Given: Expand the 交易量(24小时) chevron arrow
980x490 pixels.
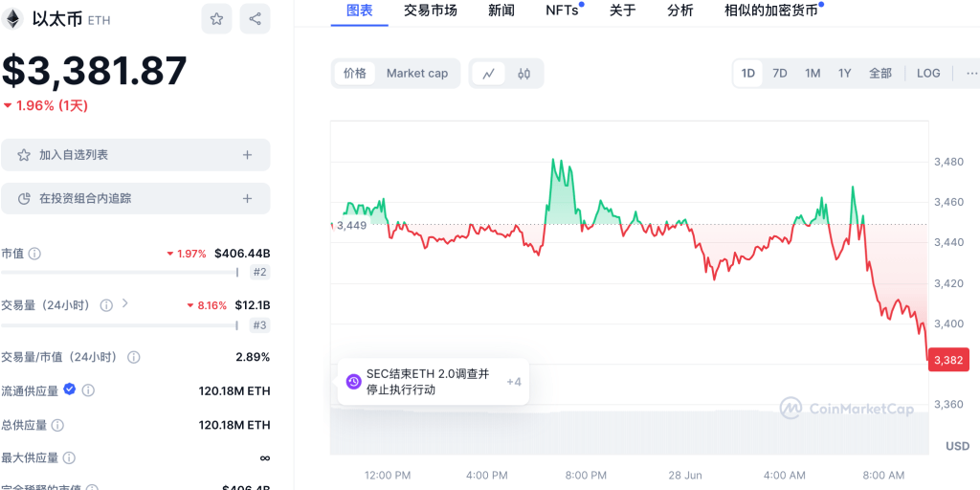Looking at the screenshot, I should [124, 304].
